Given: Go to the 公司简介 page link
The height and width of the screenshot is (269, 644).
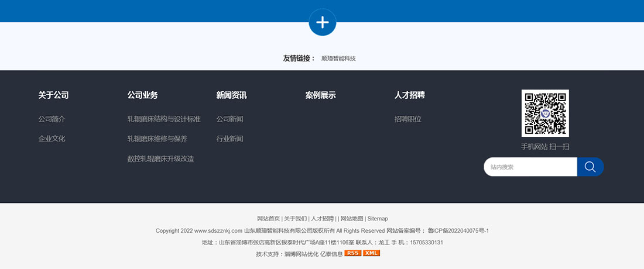Looking at the screenshot, I should pos(52,119).
